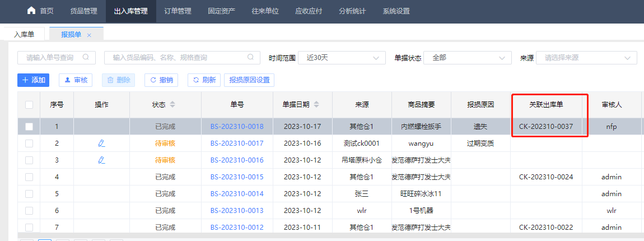Open order link BS-202310-0016
This screenshot has width=644, height=241.
[x=237, y=160]
